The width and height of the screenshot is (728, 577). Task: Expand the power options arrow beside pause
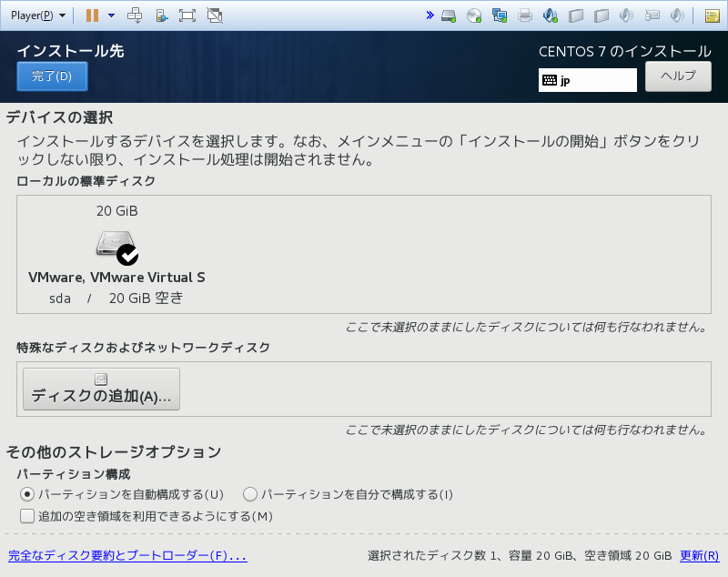[x=111, y=15]
